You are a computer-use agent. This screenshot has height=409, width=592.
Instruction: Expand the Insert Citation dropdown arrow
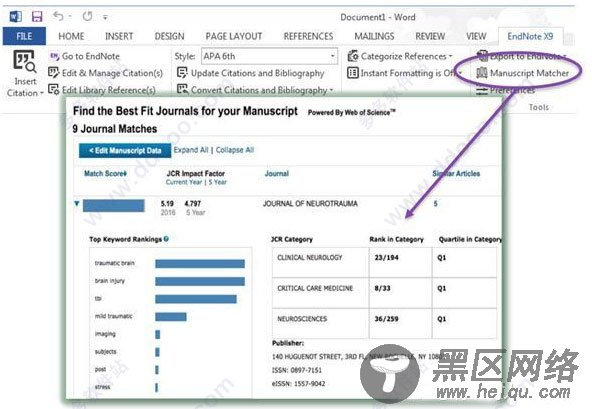click(42, 93)
